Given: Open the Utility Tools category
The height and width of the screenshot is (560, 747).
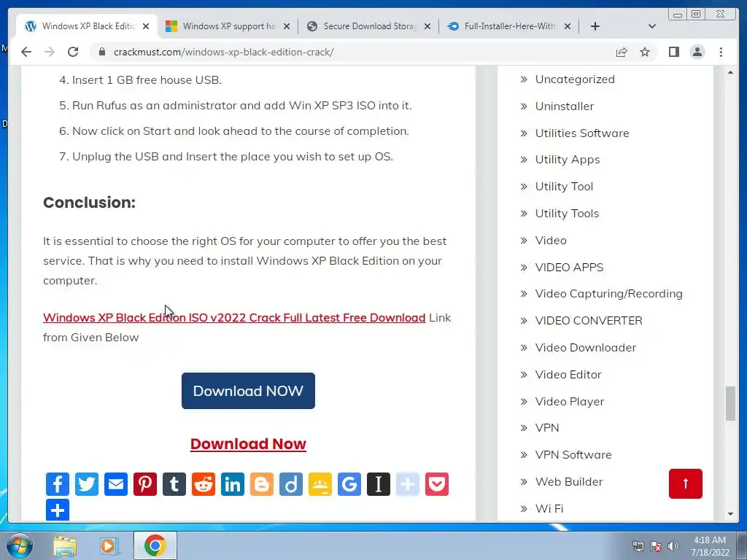Looking at the screenshot, I should pos(567,214).
